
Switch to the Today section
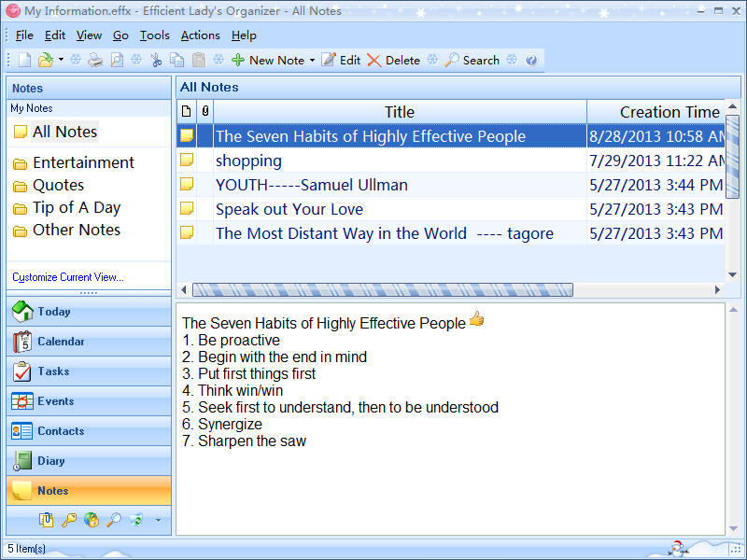[x=89, y=312]
